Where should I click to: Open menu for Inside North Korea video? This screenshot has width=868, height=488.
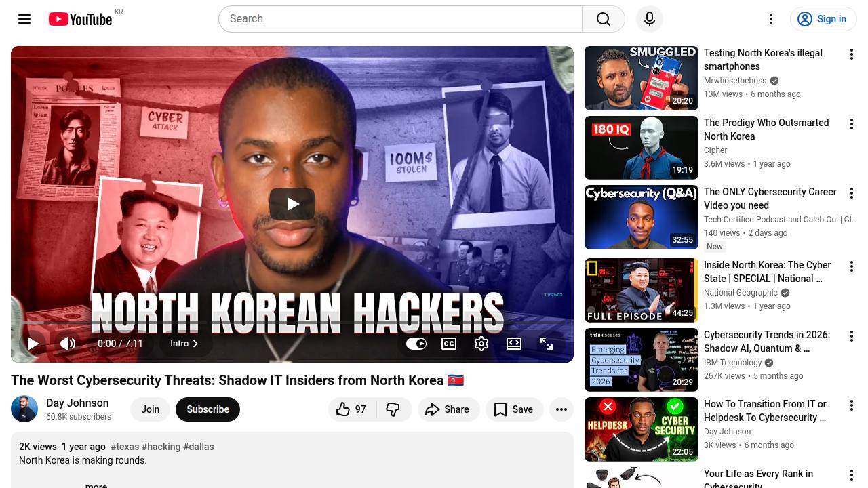[852, 266]
